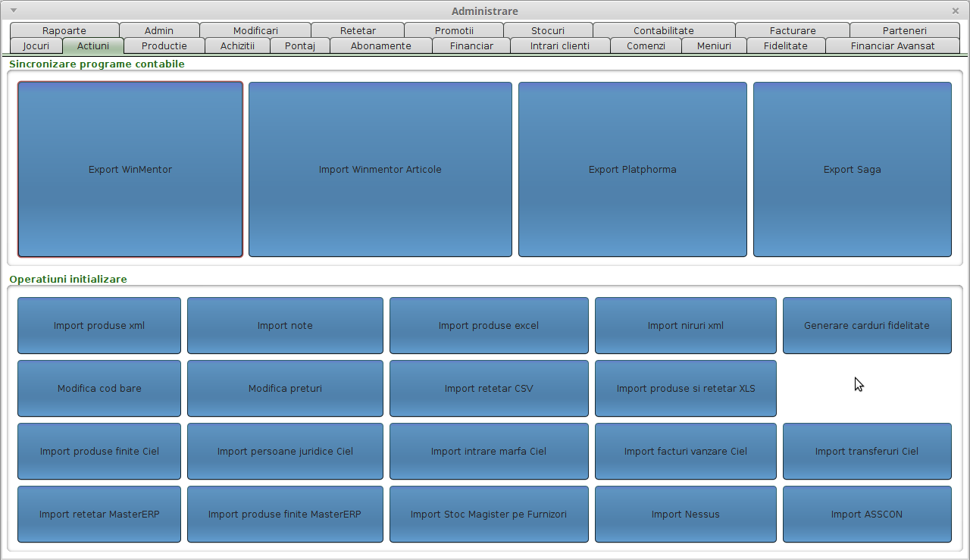
Task: Select the Abonamente tab
Action: [381, 45]
